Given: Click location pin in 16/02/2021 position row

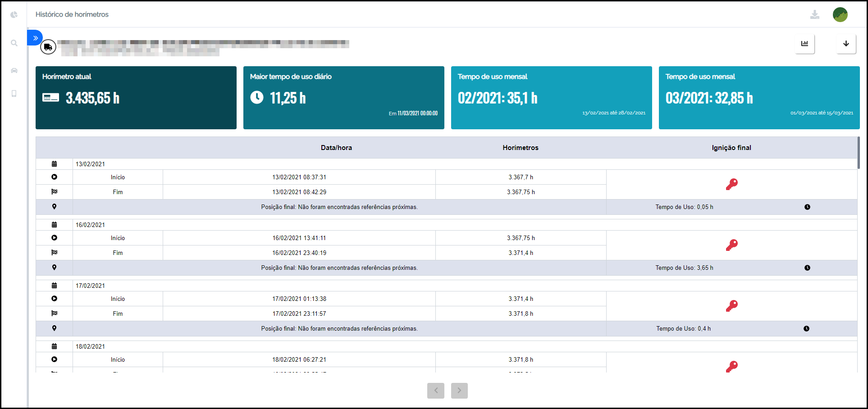Looking at the screenshot, I should [54, 268].
